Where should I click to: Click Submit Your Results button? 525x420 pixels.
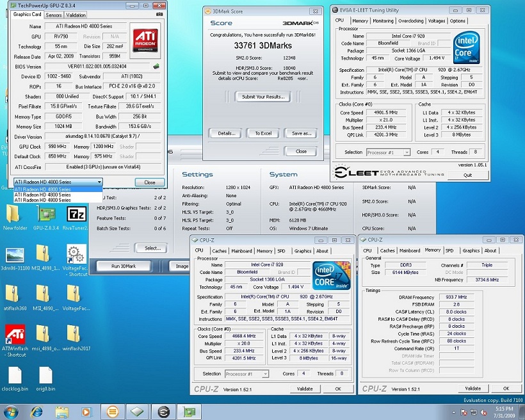pos(263,97)
